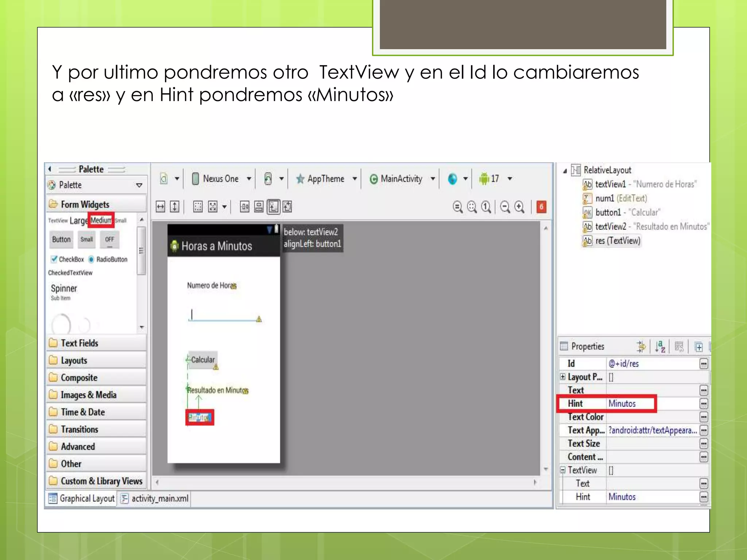747x560 pixels.
Task: Click the expand all properties icon
Action: pos(698,347)
